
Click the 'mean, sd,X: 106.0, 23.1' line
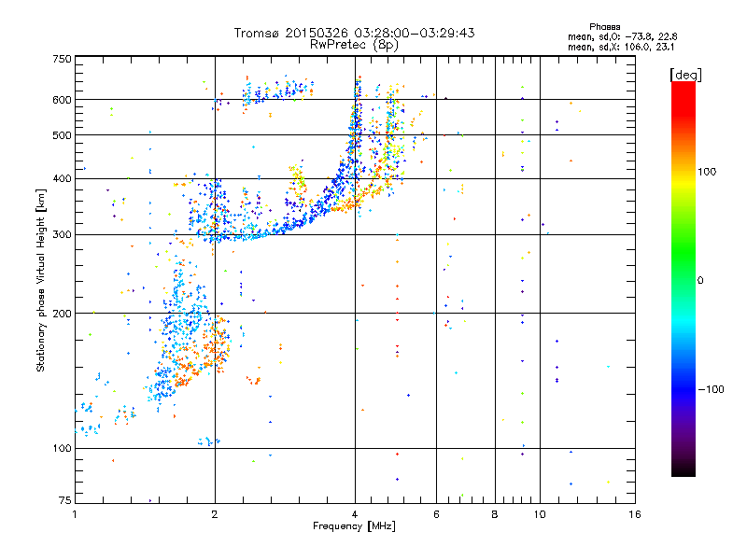point(621,48)
